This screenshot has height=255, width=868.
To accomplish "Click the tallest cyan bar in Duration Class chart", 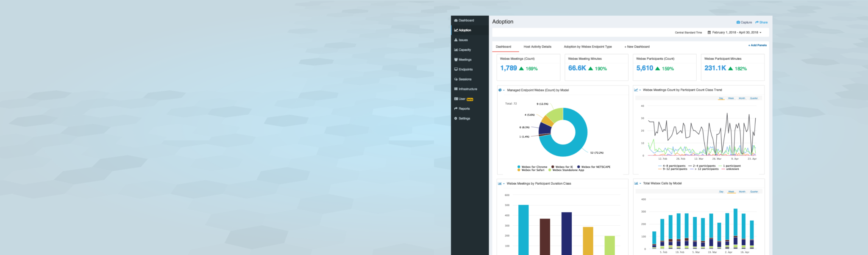I will [x=523, y=230].
